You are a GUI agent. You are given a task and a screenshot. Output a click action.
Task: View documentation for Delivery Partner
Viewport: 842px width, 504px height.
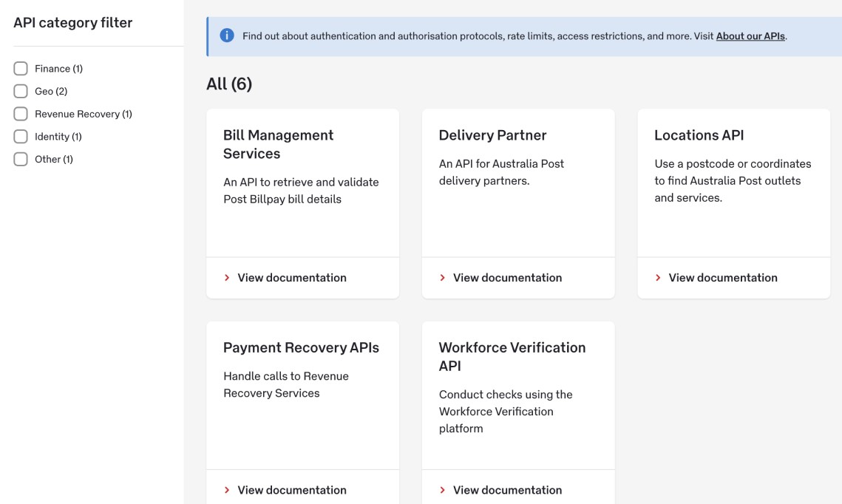point(507,277)
